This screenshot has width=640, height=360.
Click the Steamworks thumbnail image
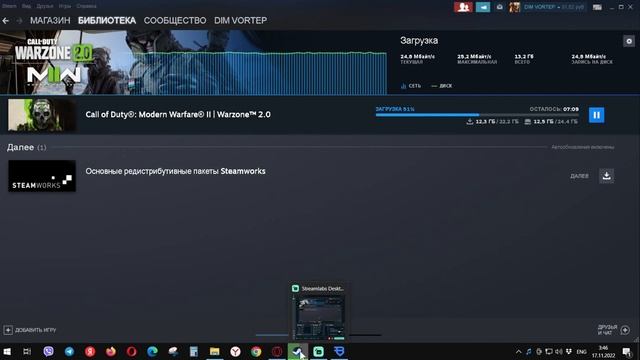(42, 176)
